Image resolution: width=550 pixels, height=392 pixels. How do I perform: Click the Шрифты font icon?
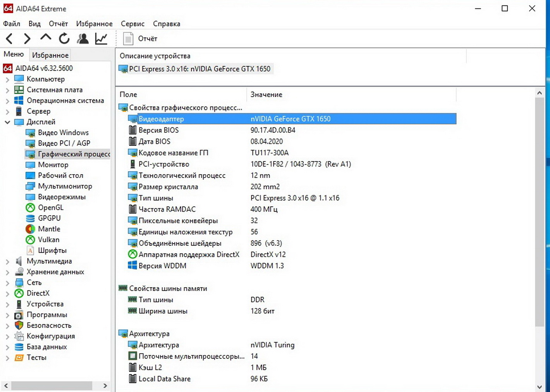click(30, 250)
